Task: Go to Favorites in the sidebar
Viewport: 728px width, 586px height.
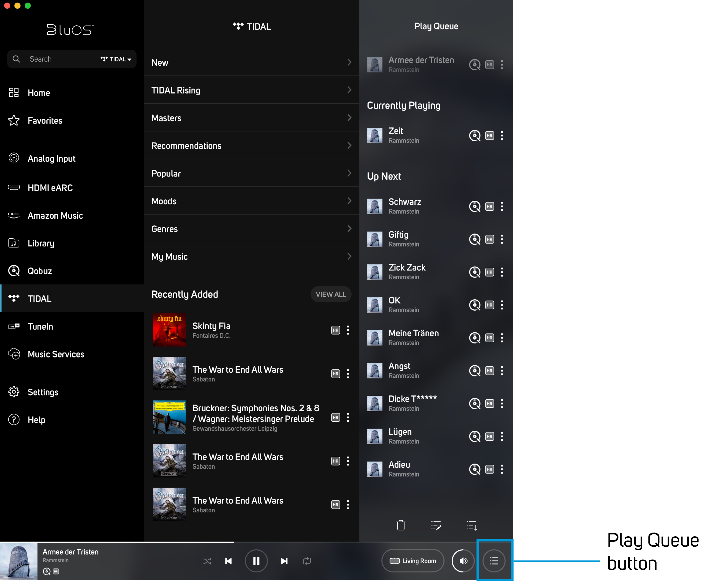Action: click(45, 120)
